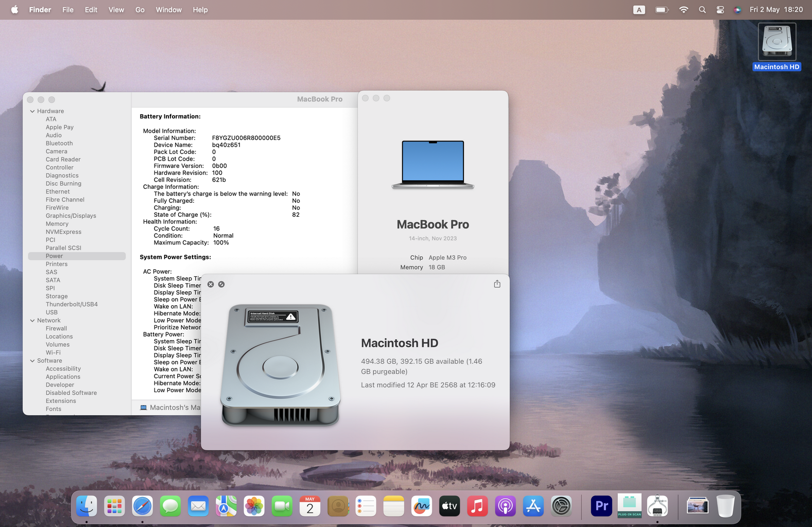
Task: Open the Plug-in Scan item in Dock
Action: click(629, 506)
